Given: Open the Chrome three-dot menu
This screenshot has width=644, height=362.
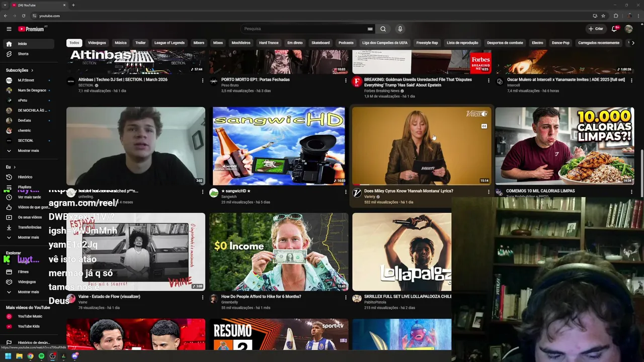Looking at the screenshot, I should coord(638,16).
